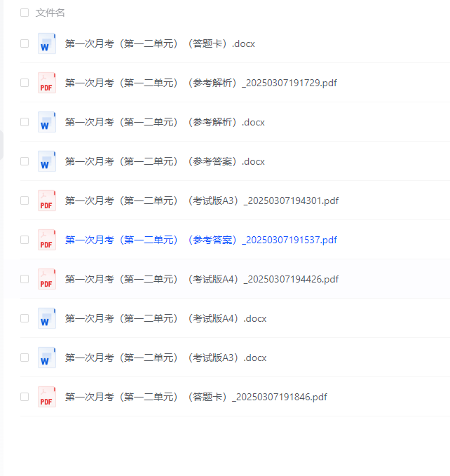Open file name （参考解析）_20250307191729.pdf
The width and height of the screenshot is (450, 476).
point(201,83)
